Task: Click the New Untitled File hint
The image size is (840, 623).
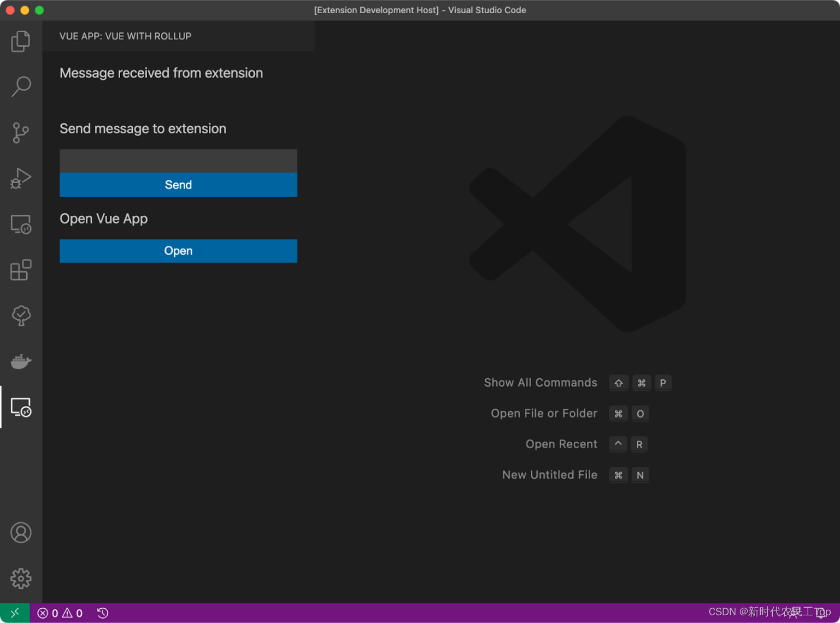Action: click(550, 474)
